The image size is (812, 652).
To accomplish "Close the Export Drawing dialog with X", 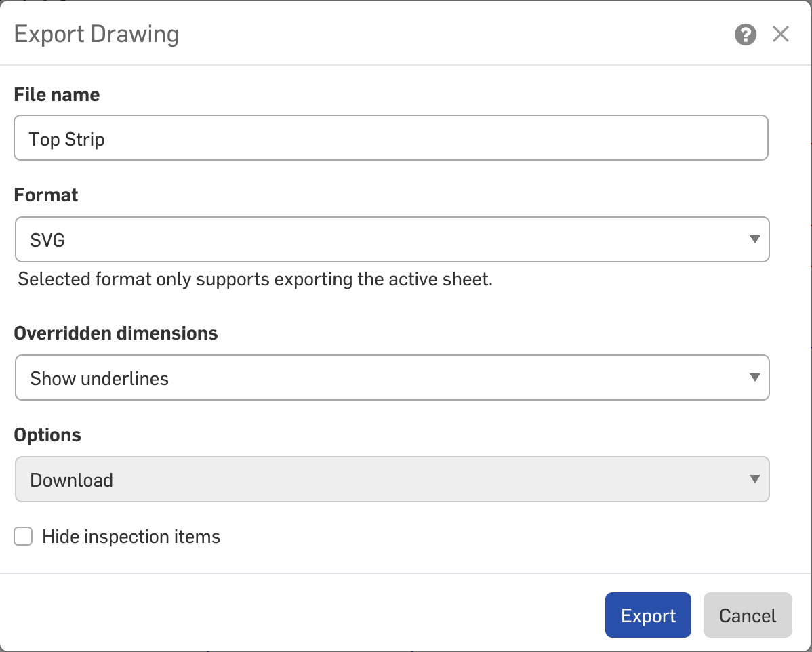I will coord(780,34).
